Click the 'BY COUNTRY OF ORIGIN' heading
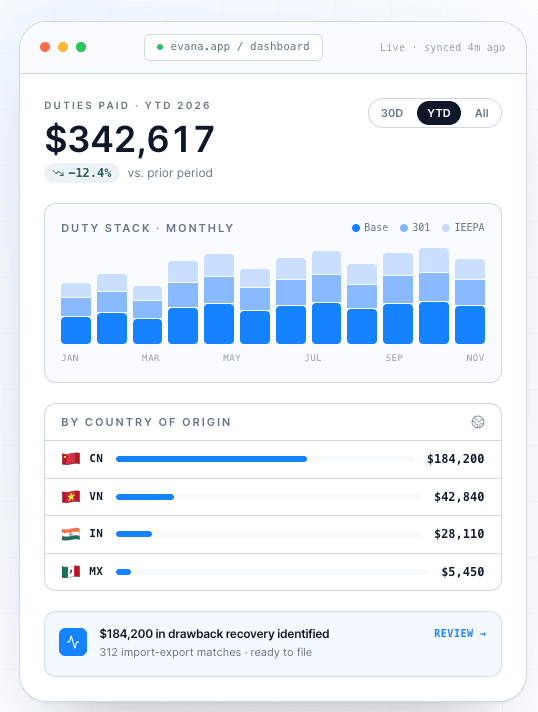 click(x=146, y=422)
